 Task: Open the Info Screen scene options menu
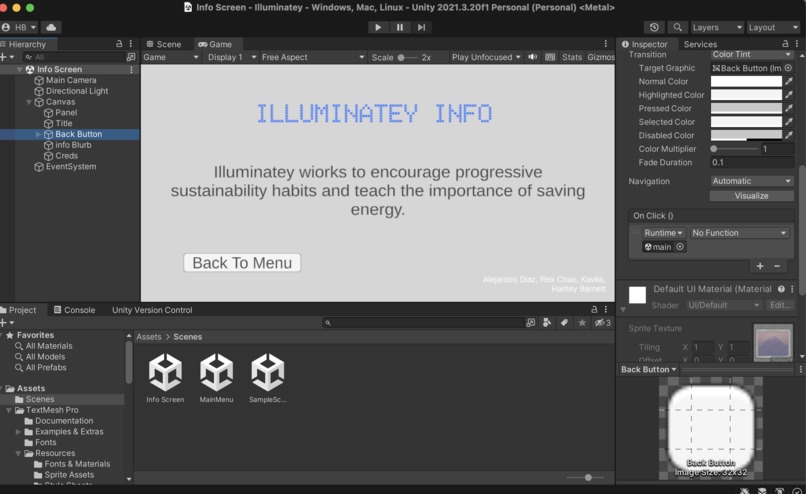click(x=131, y=69)
